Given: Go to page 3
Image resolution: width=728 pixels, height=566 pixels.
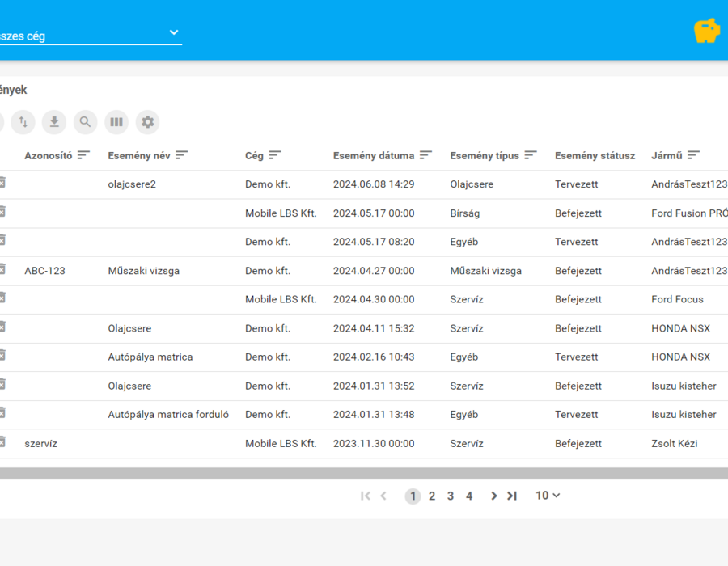Looking at the screenshot, I should [451, 496].
